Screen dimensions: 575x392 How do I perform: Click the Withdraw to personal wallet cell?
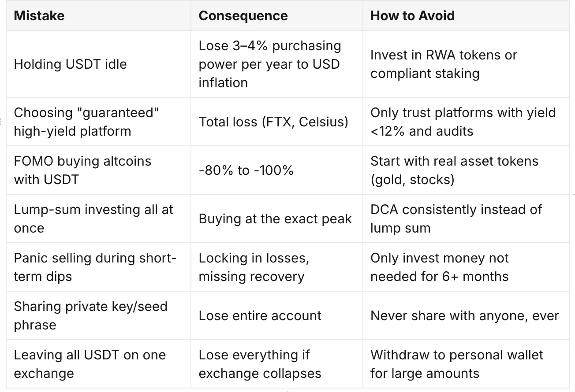point(466,364)
